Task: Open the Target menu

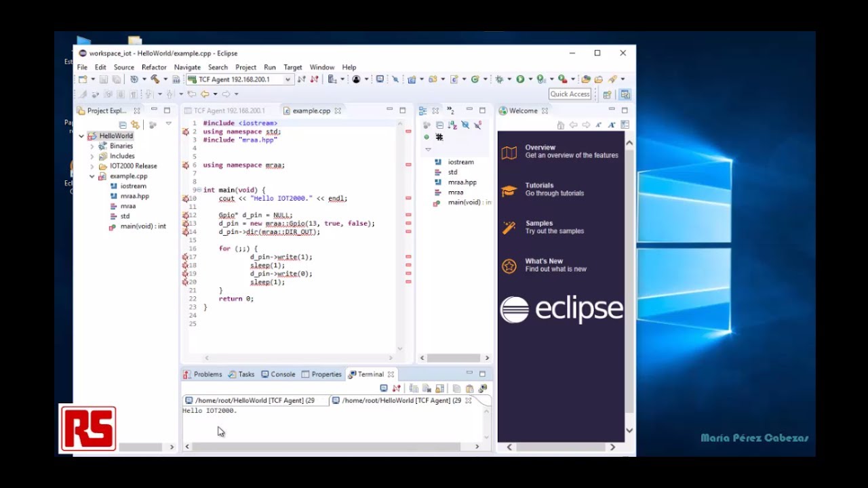Action: click(x=293, y=67)
